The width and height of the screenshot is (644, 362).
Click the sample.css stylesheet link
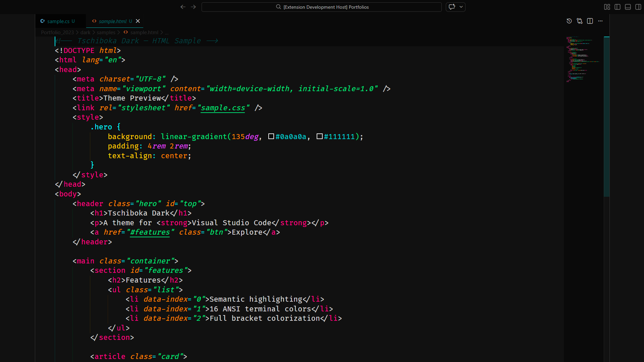pos(223,108)
